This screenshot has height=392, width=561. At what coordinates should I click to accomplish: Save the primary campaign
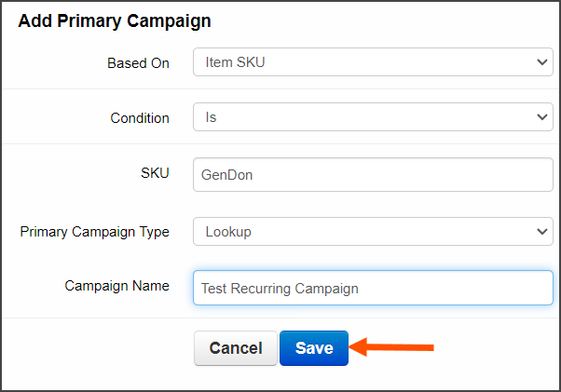[x=314, y=348]
